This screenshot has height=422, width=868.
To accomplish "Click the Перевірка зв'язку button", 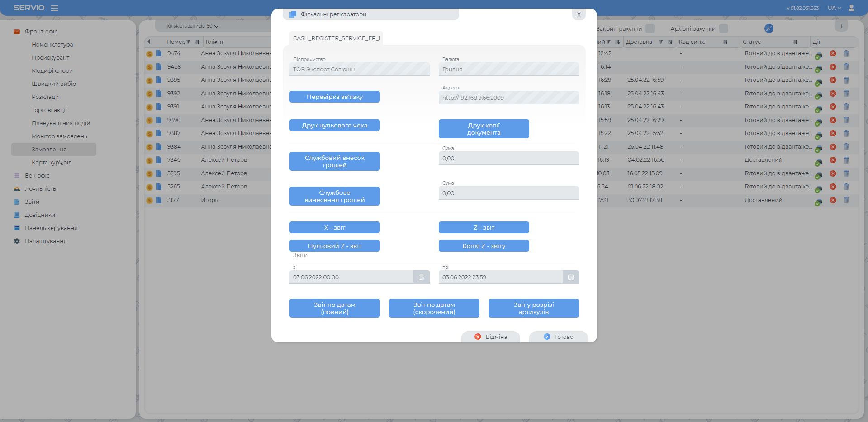I will 334,97.
